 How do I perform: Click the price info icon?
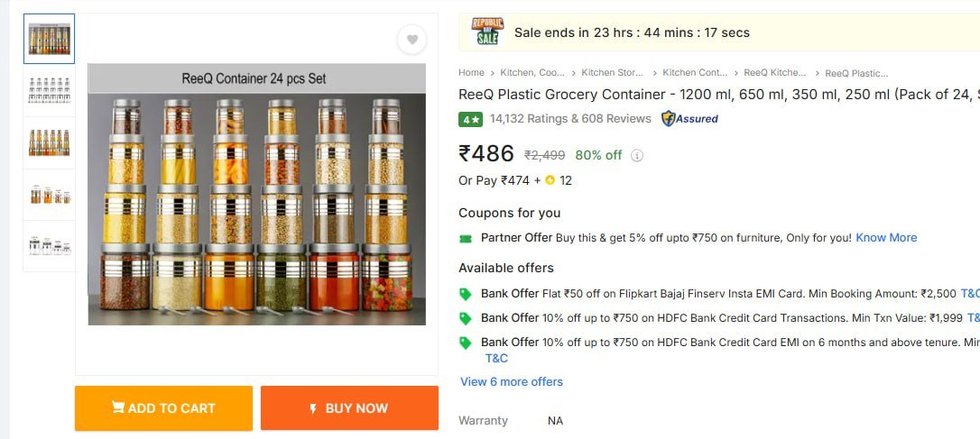coord(637,155)
